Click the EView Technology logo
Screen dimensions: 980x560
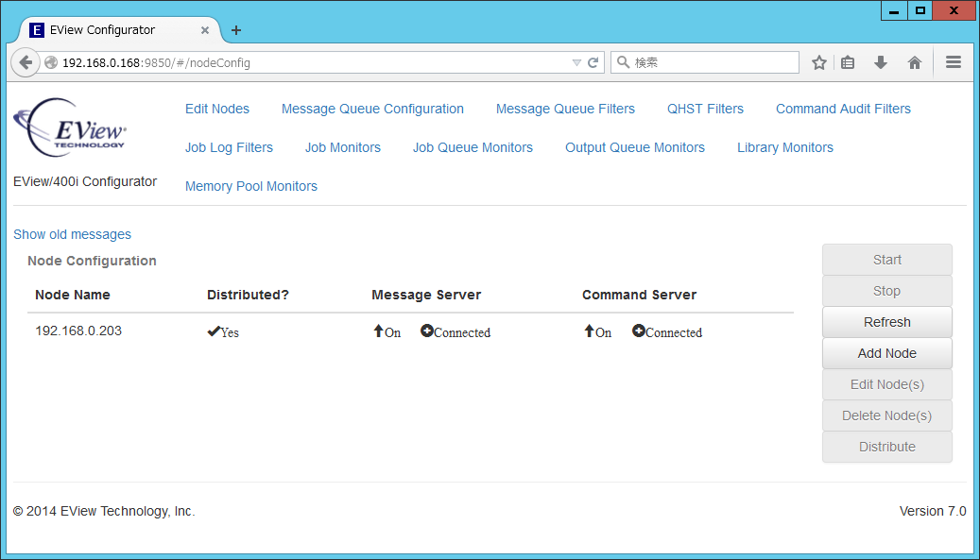(x=70, y=128)
